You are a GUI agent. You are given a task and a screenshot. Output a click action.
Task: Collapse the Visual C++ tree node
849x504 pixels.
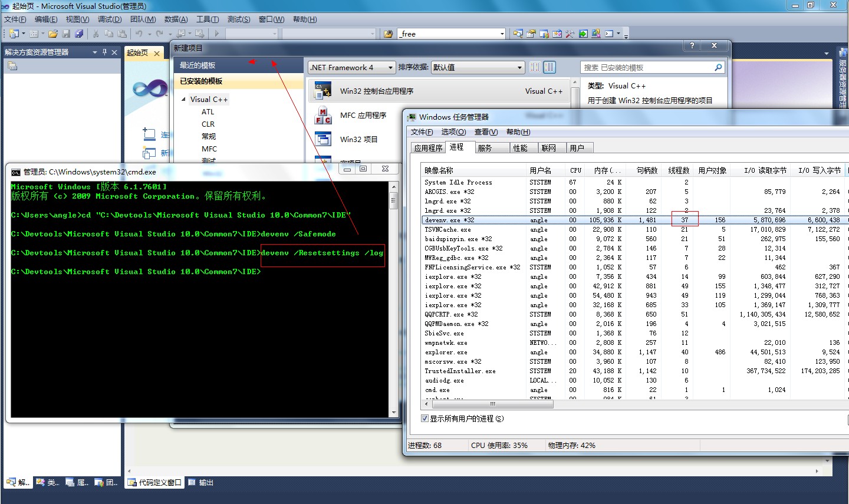183,99
